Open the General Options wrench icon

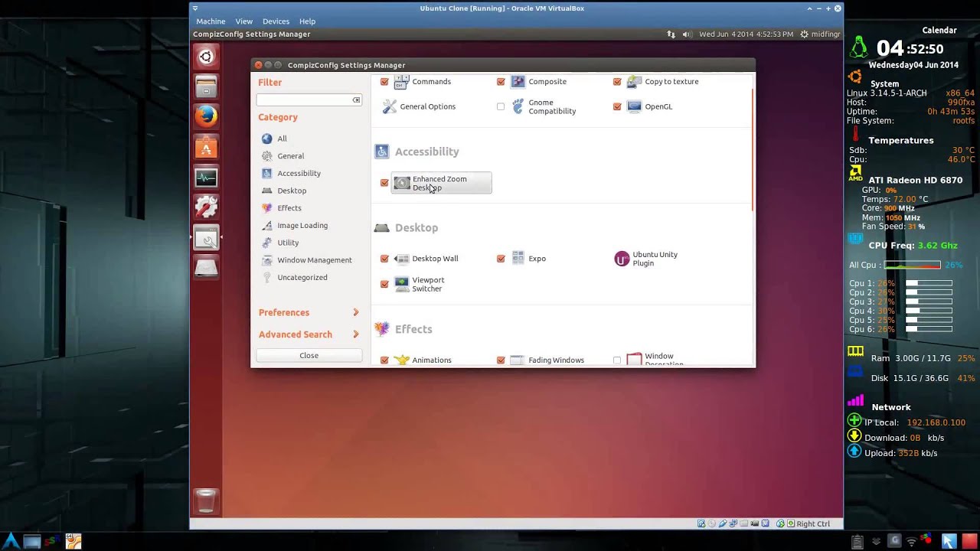(390, 106)
